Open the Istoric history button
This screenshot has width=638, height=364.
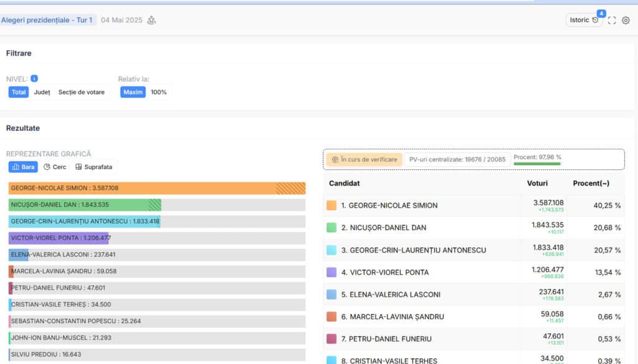coord(584,20)
